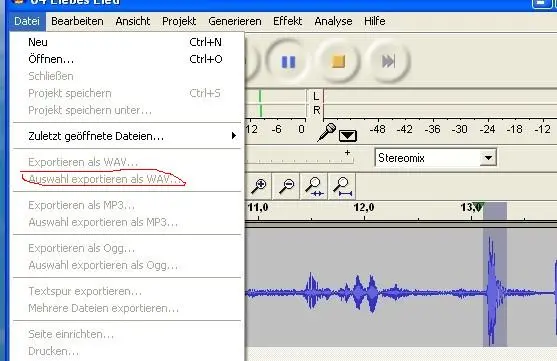Click the Fit Selection zoom icon
The width and height of the screenshot is (557, 361).
pyautogui.click(x=314, y=186)
